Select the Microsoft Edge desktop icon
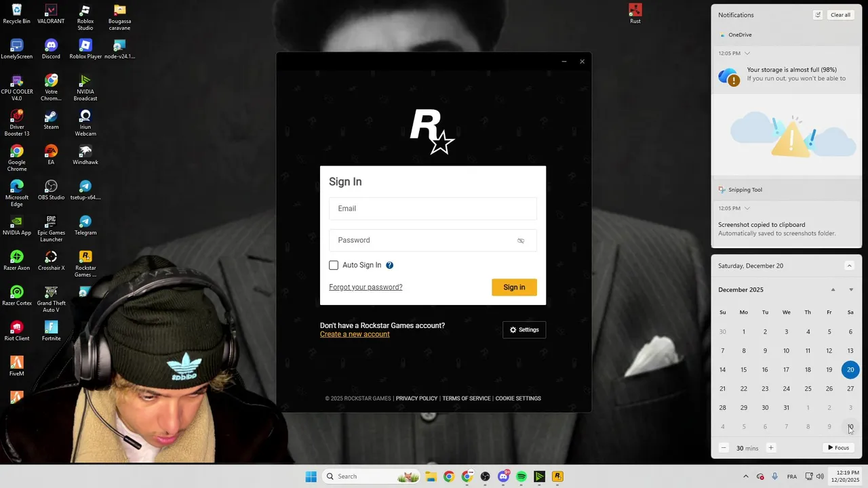The height and width of the screenshot is (488, 868). tap(17, 193)
